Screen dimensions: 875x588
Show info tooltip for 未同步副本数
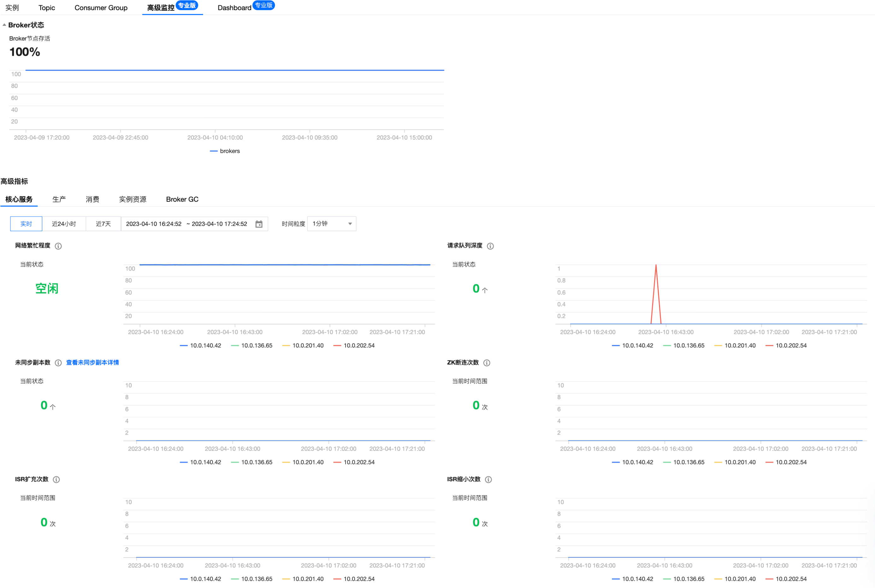58,363
